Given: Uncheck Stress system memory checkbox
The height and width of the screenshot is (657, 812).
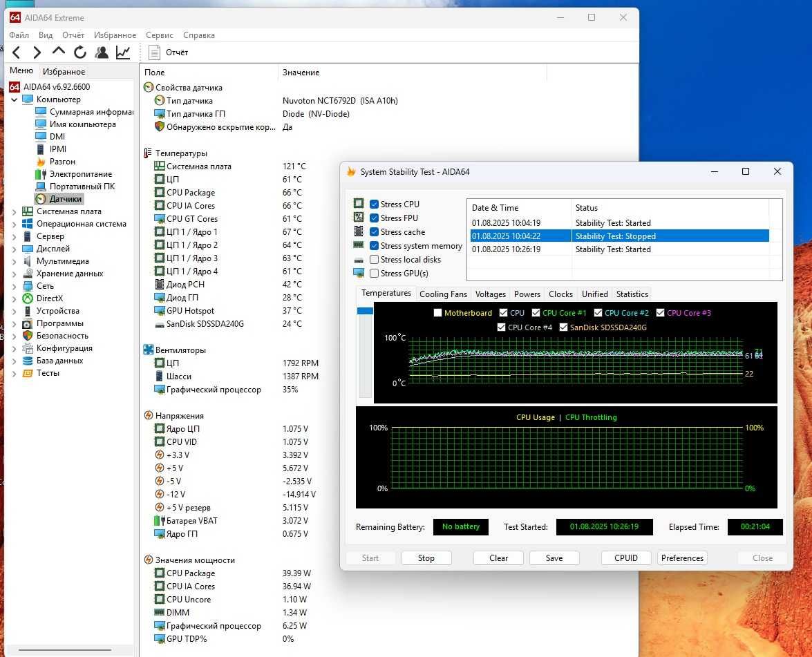Looking at the screenshot, I should pos(374,245).
